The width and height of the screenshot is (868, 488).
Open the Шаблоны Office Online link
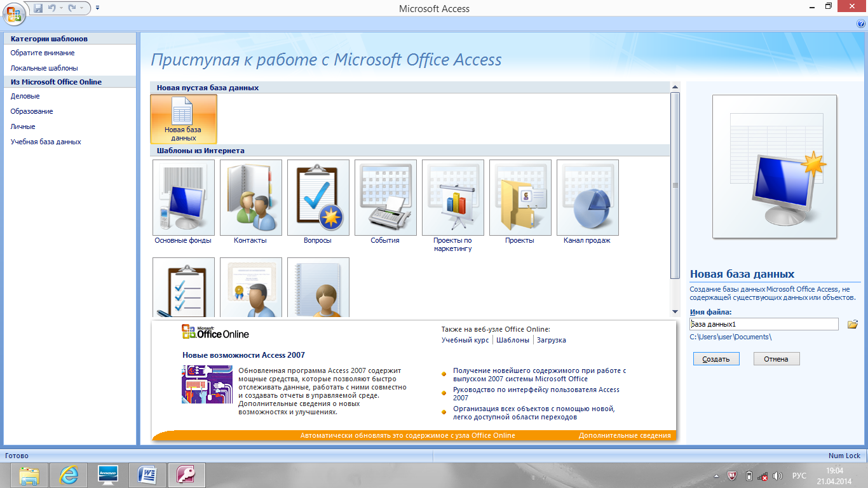[x=513, y=340]
